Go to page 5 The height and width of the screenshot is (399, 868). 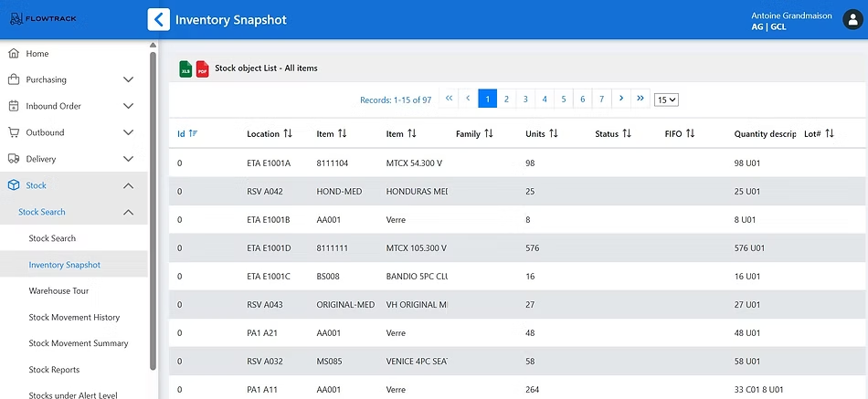tap(564, 99)
